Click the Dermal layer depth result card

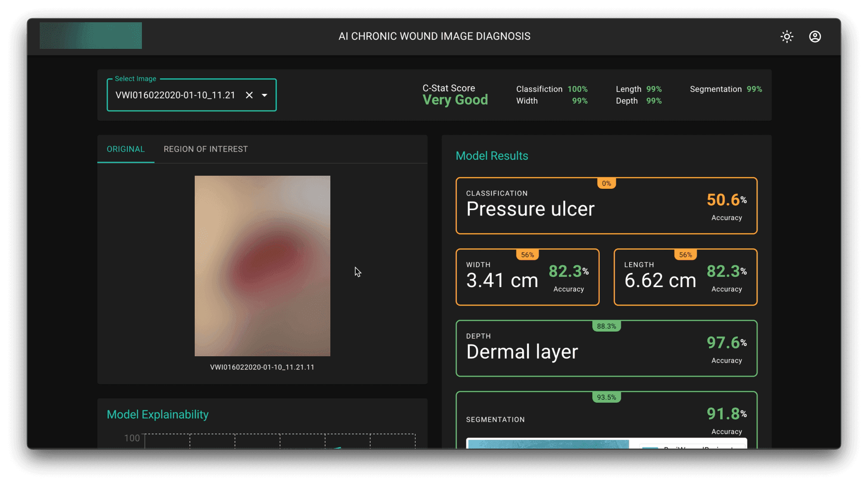coord(606,348)
